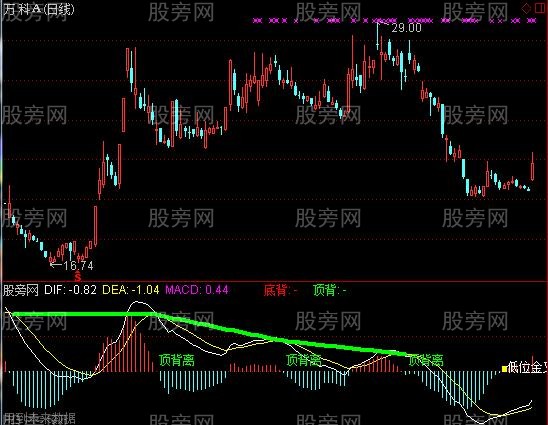Click the DEA: -1.04 value
Viewport: 548px width, 425px height.
point(130,290)
